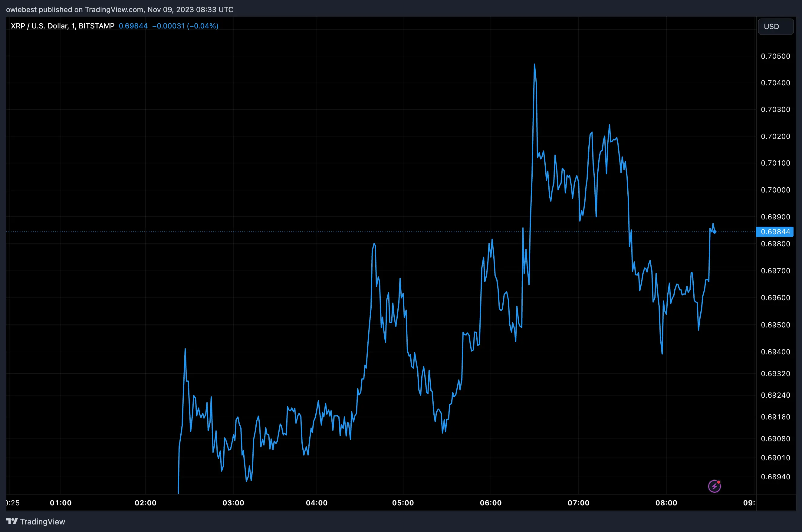Click the 0.69500 price axis label
This screenshot has width=802, height=532.
pos(776,325)
